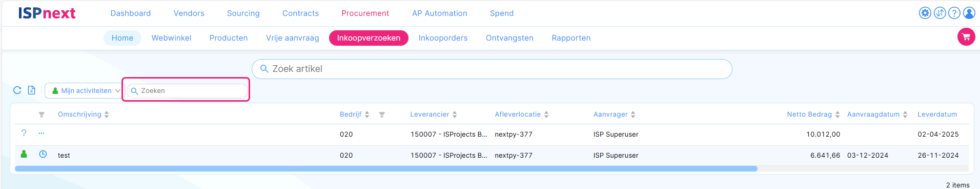Open the three-dots menu on first row
980x189 pixels.
pos(42,134)
